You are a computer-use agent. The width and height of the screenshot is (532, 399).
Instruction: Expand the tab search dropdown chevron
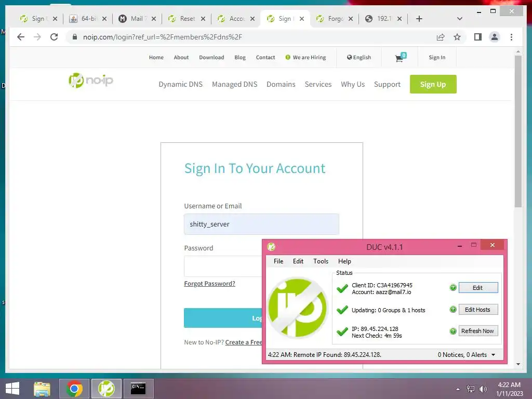coord(460,19)
